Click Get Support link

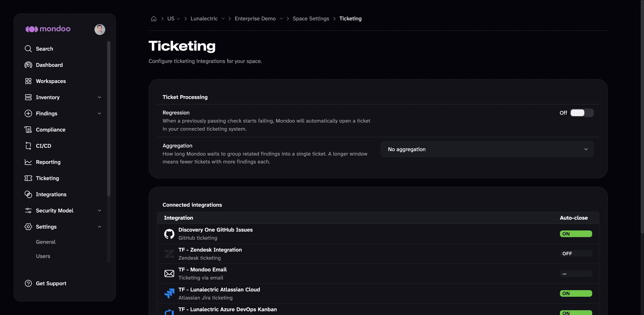(51, 283)
